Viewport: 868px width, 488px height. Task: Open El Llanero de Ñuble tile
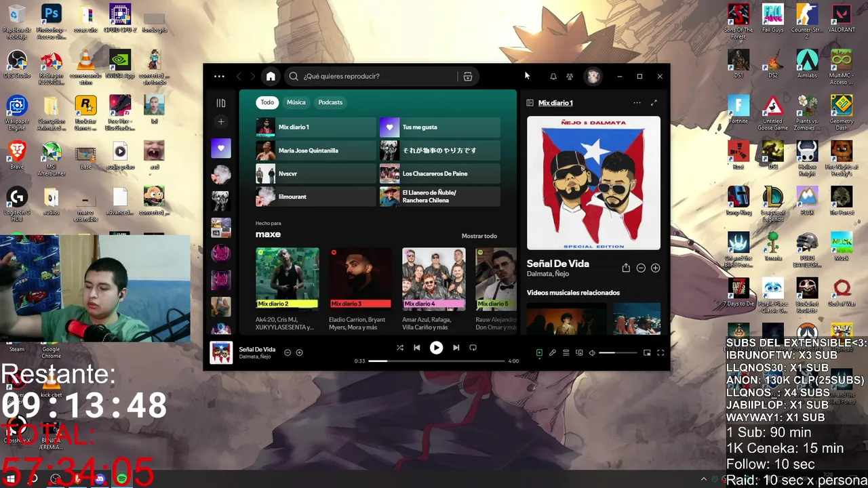440,197
